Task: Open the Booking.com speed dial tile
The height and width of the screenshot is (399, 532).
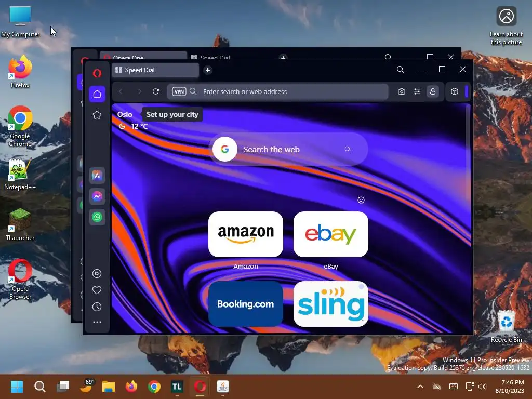Action: click(x=246, y=303)
